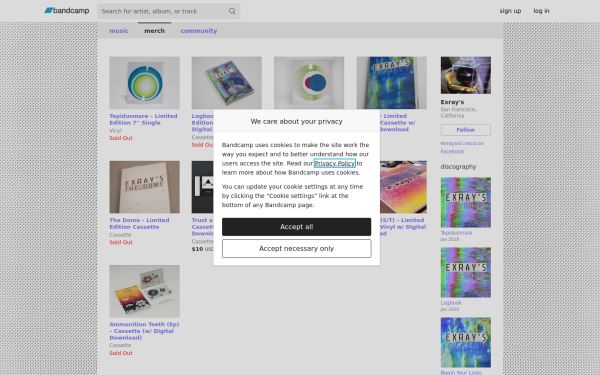Open Exray's artist profile photo
The height and width of the screenshot is (375, 600).
(x=466, y=75)
